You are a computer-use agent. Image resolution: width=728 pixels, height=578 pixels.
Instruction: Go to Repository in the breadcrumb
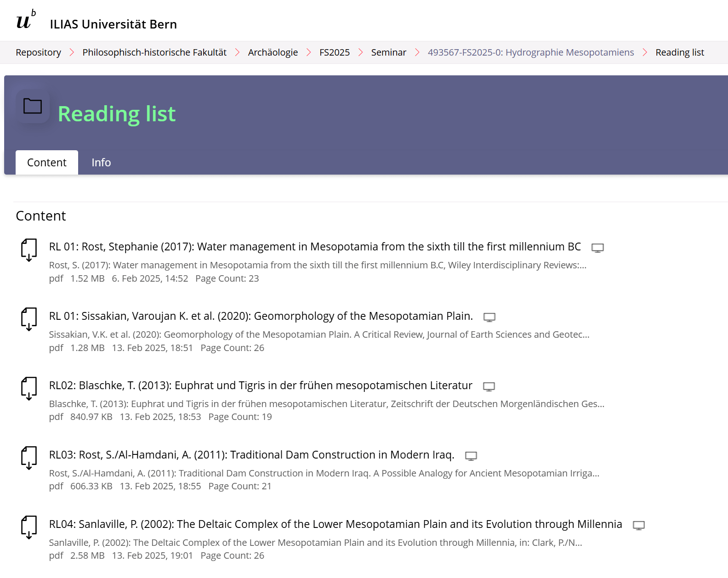pyautogui.click(x=39, y=52)
